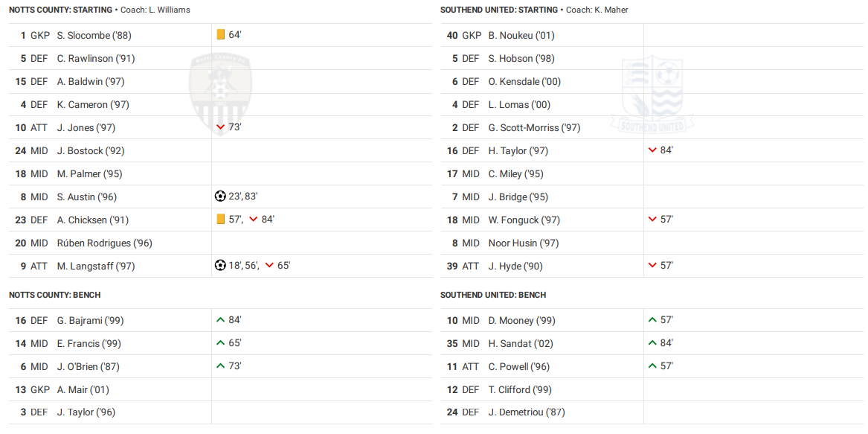Click the goal ball icon beside S. Austin
The image size is (868, 434).
220,197
